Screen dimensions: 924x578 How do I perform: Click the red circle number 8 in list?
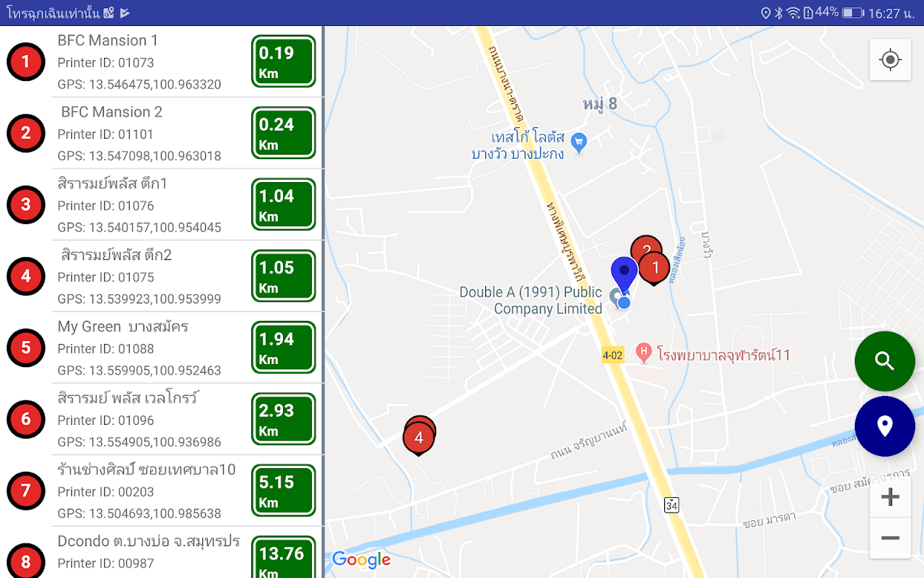point(26,561)
